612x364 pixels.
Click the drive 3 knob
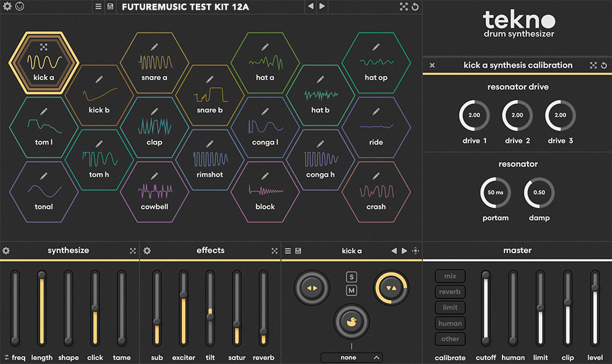(560, 115)
